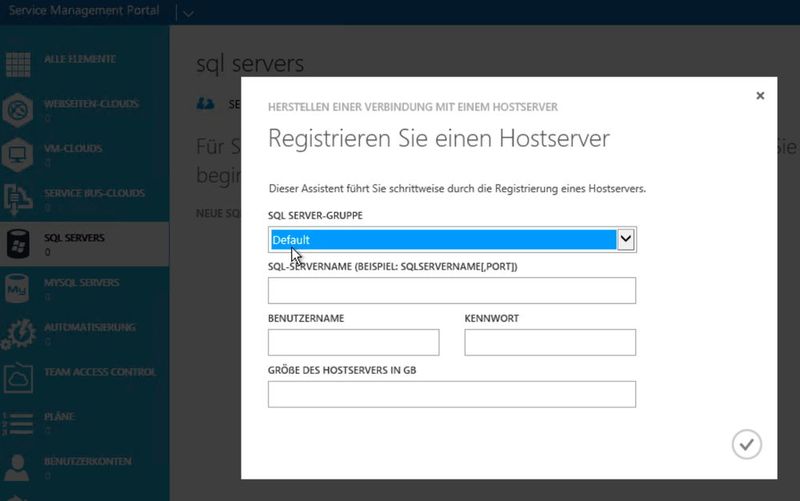Select the Automatisierung gear icon
The height and width of the screenshot is (501, 800).
point(18,333)
